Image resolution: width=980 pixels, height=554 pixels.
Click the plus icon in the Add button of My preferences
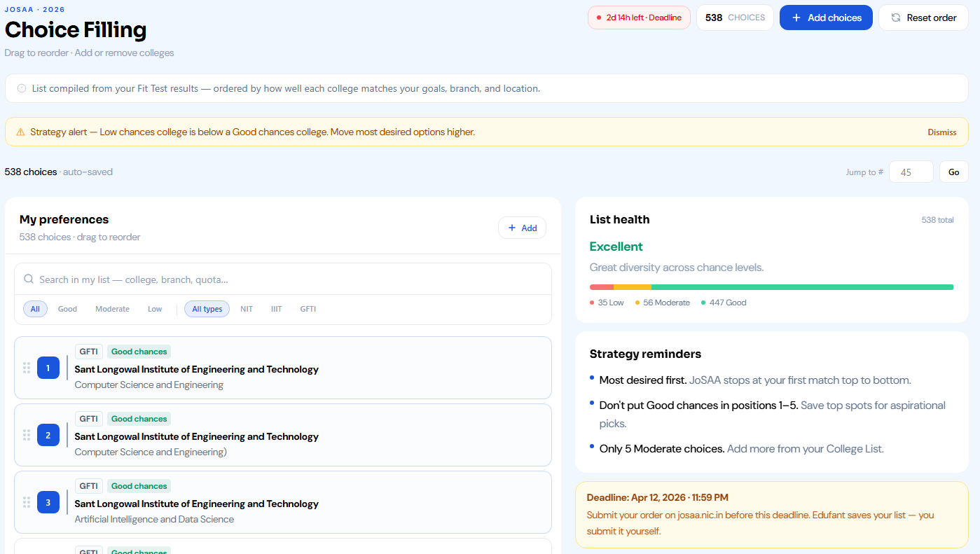(512, 228)
